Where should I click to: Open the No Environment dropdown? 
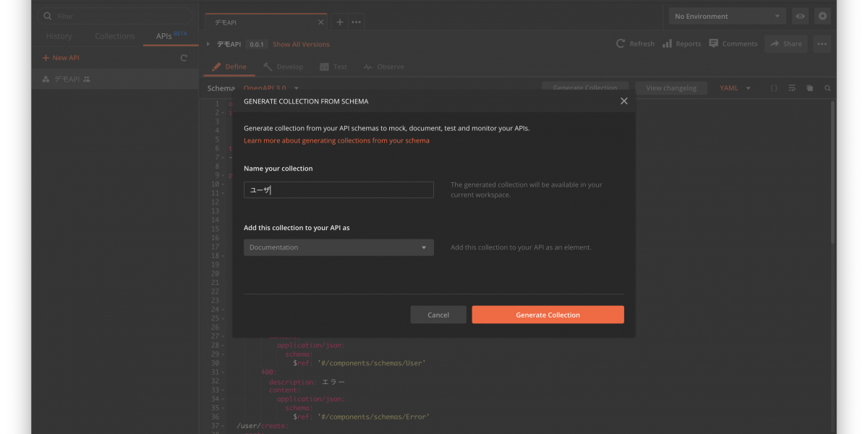(x=727, y=16)
